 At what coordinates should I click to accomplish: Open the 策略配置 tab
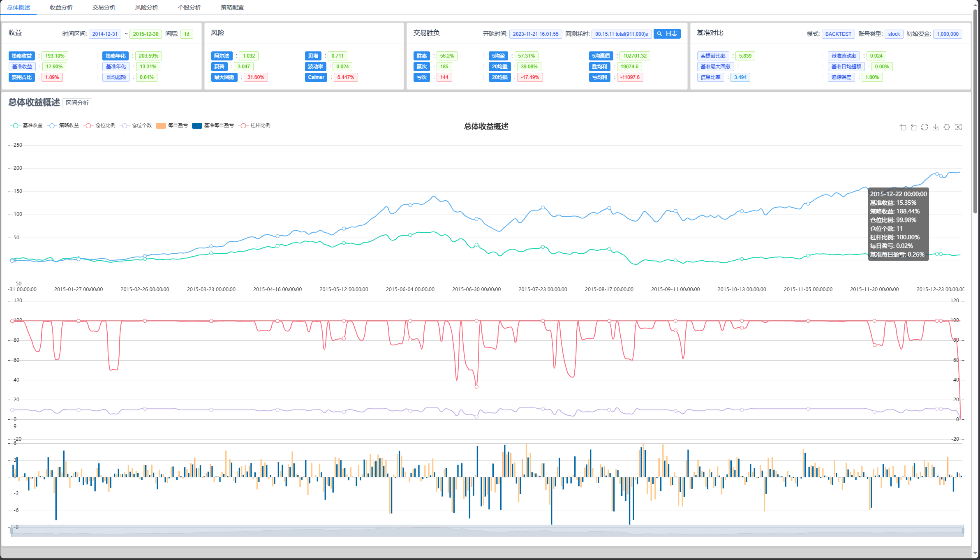pyautogui.click(x=232, y=7)
